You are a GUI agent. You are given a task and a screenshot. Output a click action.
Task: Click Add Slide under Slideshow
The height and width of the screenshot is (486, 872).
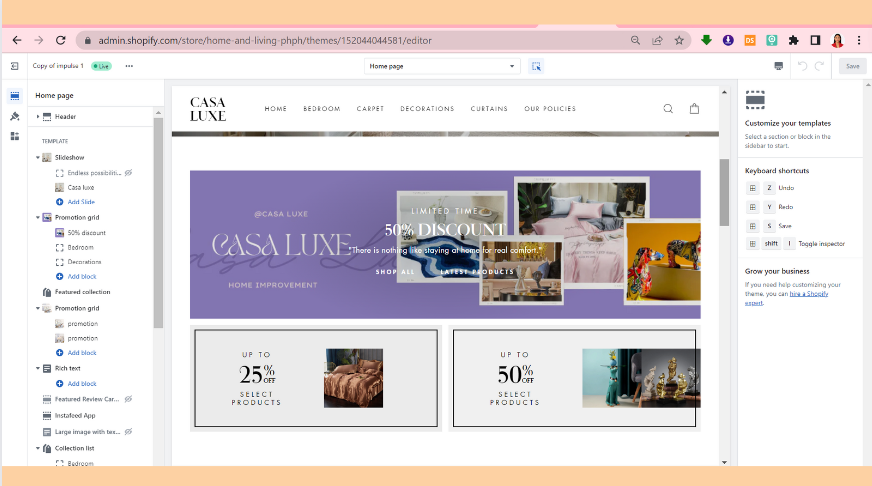(76, 202)
